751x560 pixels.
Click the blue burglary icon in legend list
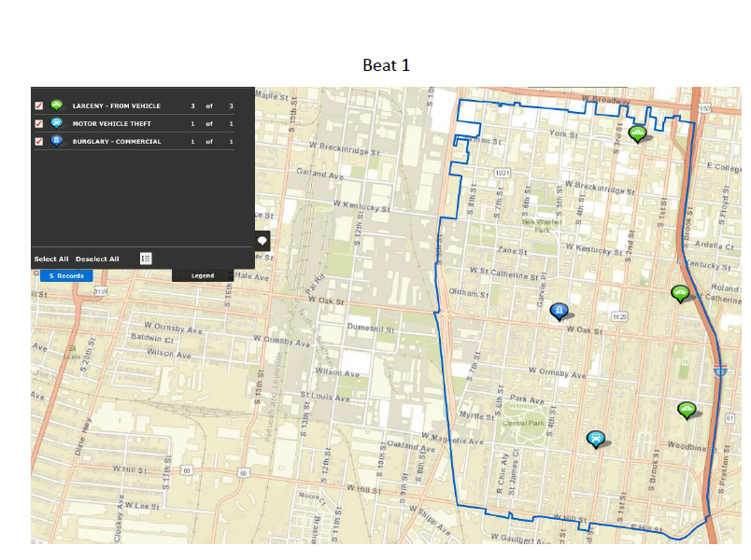pos(56,141)
